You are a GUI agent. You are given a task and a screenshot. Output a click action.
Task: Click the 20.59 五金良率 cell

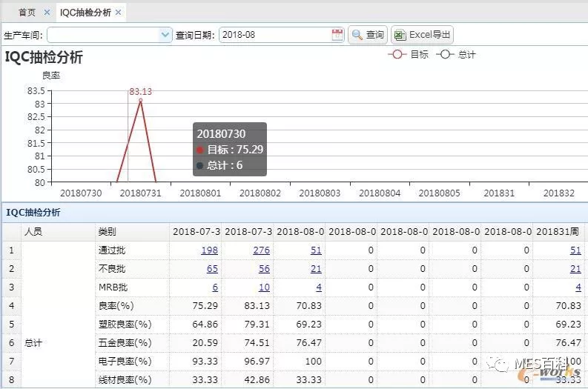click(195, 343)
